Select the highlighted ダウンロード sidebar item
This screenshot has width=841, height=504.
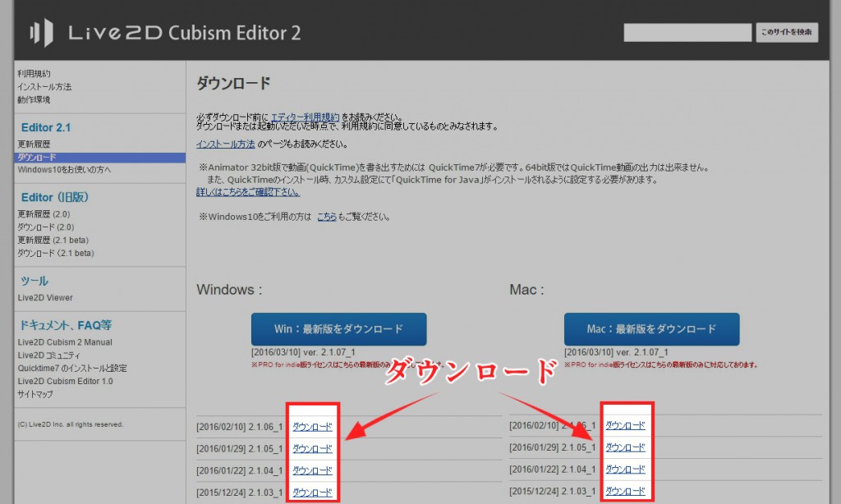pyautogui.click(x=100, y=157)
